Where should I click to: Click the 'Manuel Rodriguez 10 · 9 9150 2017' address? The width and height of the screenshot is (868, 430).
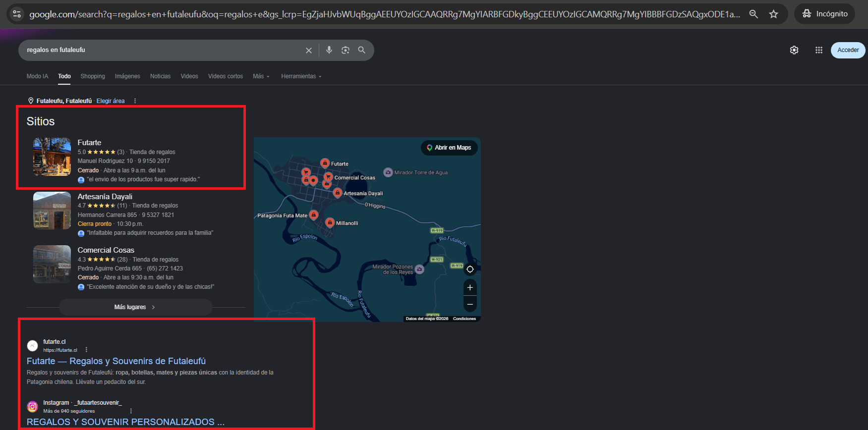point(123,161)
